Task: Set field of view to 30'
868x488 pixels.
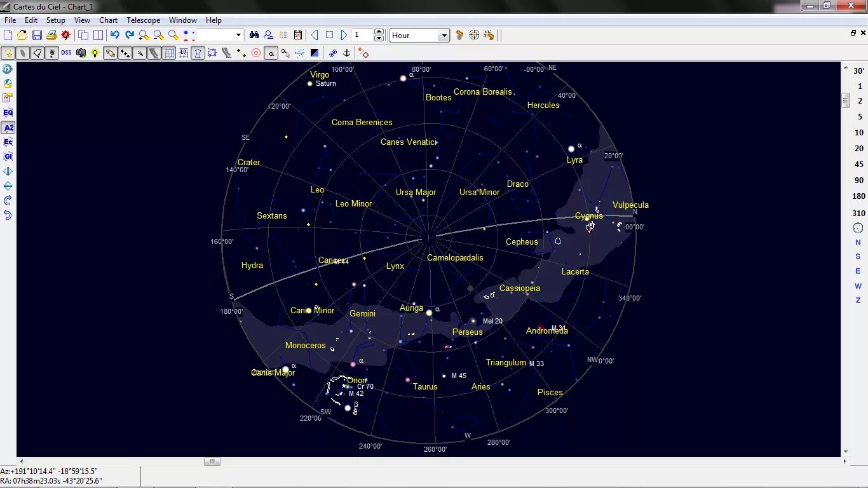Action: coord(859,71)
